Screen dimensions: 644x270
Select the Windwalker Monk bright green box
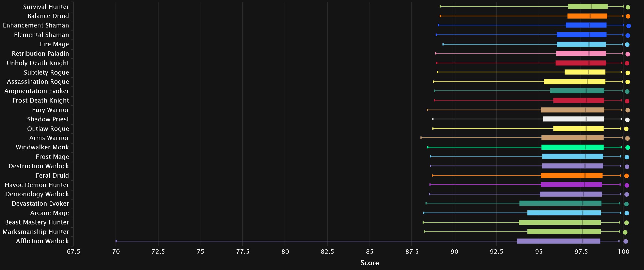(573, 147)
